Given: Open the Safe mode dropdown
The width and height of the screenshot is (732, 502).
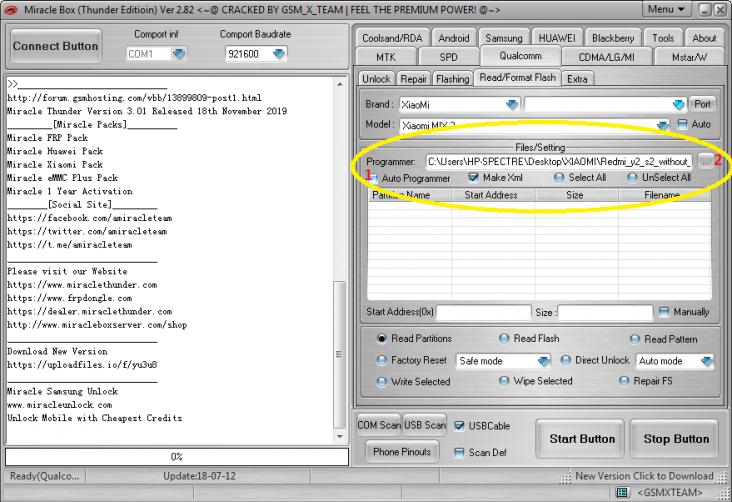Looking at the screenshot, I should [x=543, y=361].
